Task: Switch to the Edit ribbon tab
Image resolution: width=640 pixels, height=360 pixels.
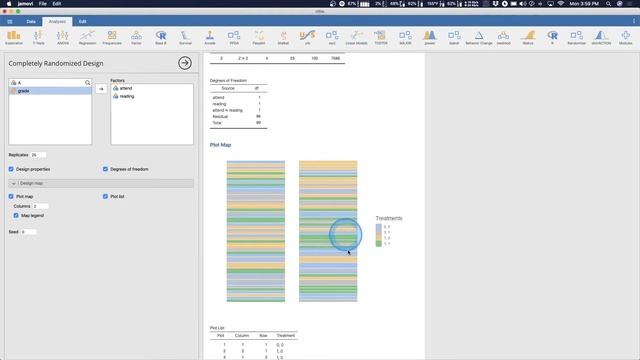Action: click(82, 21)
